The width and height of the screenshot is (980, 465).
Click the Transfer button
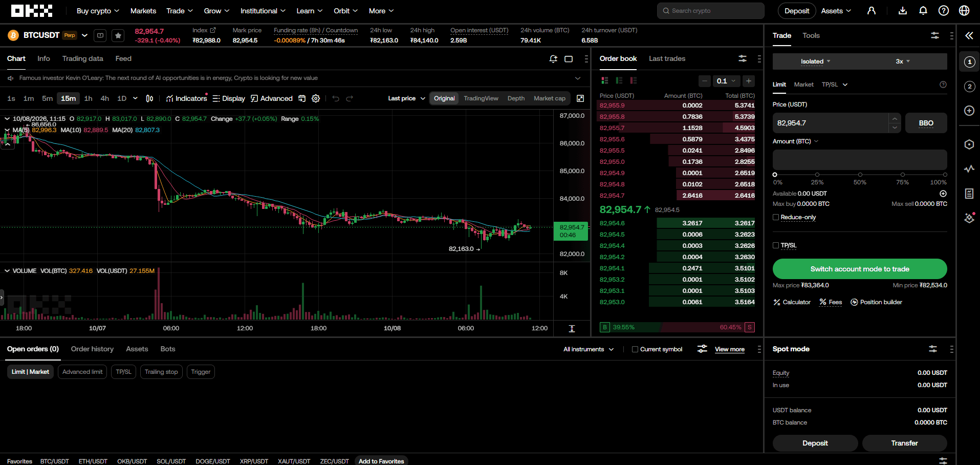coord(904,443)
